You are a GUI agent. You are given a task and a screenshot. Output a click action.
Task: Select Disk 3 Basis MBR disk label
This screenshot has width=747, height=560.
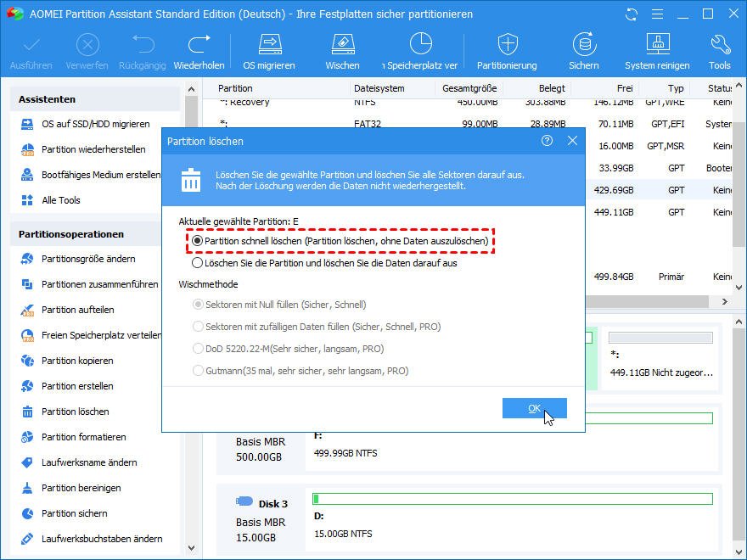pos(262,519)
